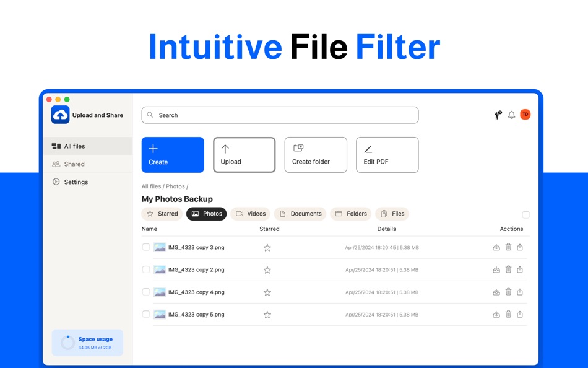Select the Videos filter chip
Screen dimensions: 588x368
[x=251, y=214]
